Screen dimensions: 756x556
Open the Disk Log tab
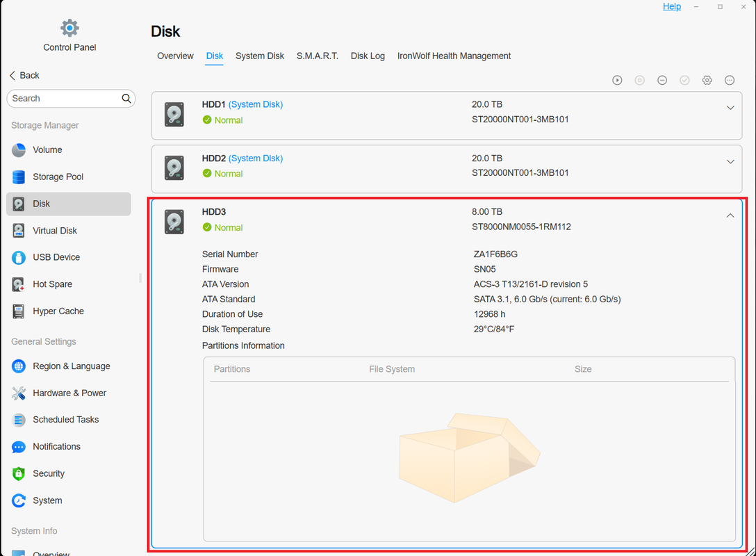point(368,56)
